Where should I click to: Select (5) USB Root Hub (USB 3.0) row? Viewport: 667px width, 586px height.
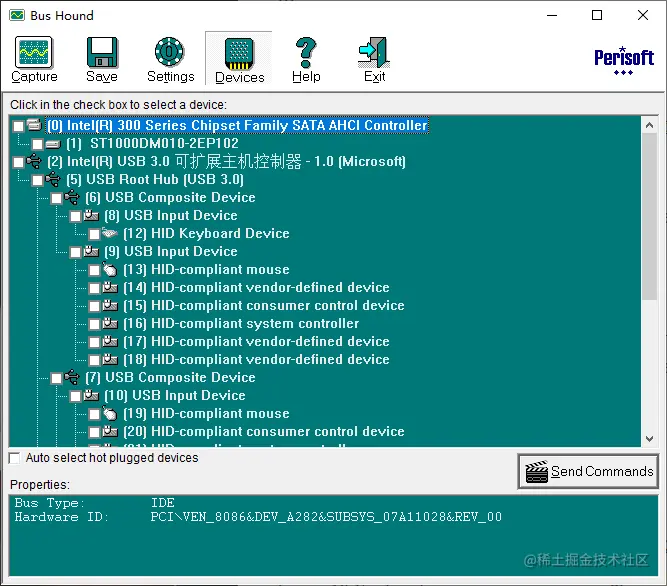155,179
